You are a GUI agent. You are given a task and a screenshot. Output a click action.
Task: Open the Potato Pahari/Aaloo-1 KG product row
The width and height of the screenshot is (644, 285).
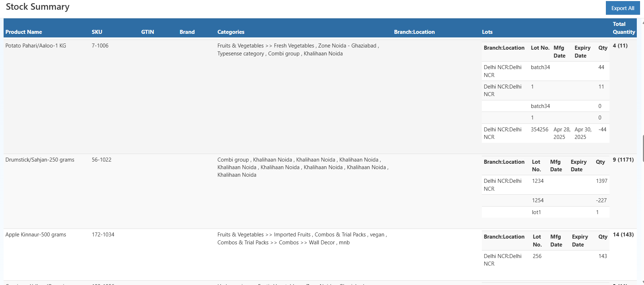tap(36, 46)
